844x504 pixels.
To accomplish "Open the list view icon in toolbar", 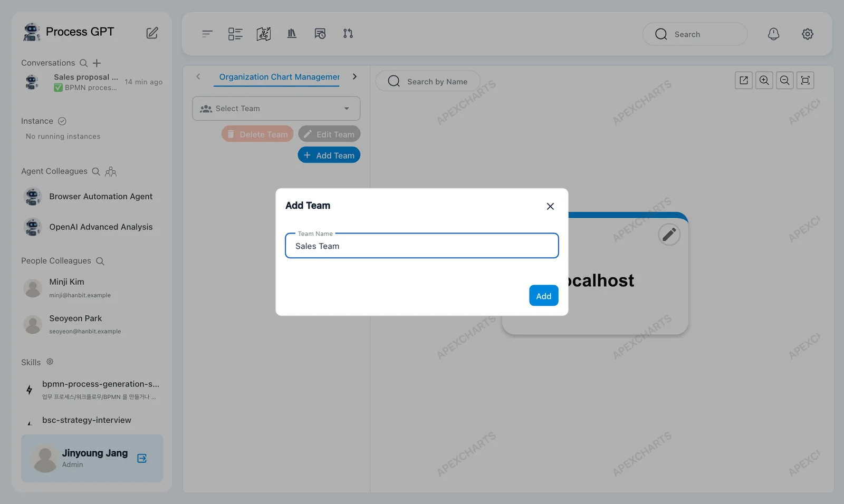I will pyautogui.click(x=235, y=34).
